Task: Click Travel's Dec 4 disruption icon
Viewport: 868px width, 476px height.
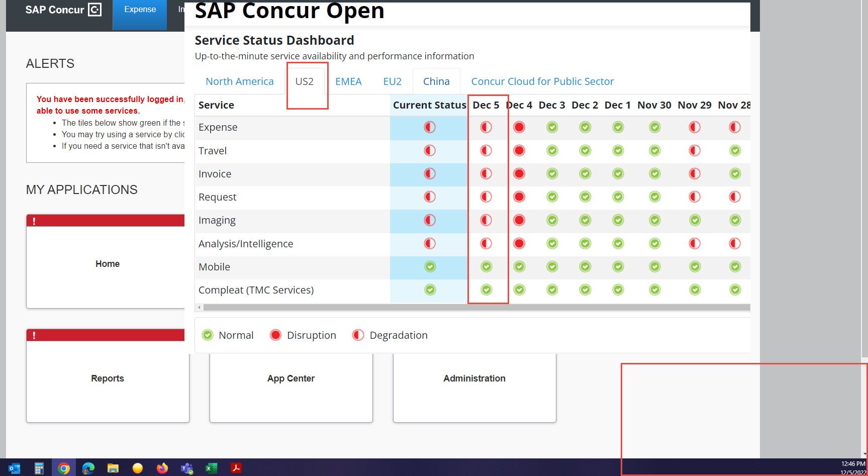Action: pos(519,150)
